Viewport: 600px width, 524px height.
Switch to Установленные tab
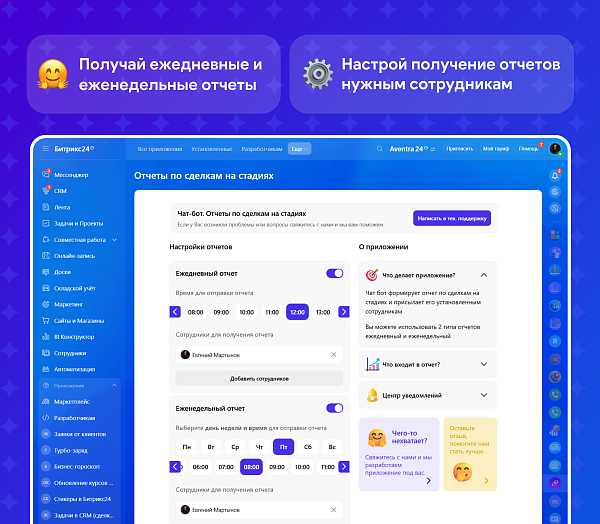click(212, 149)
